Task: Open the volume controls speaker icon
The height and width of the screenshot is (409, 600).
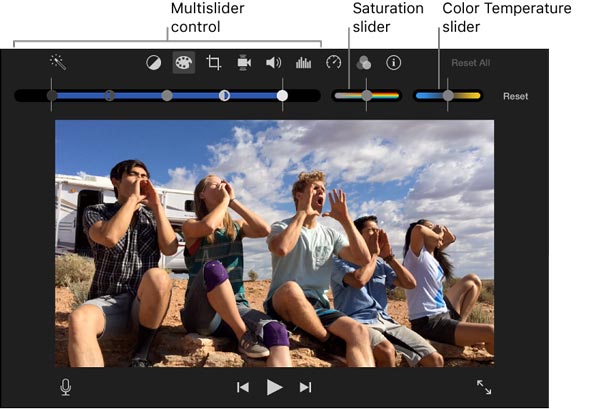Action: (x=274, y=63)
